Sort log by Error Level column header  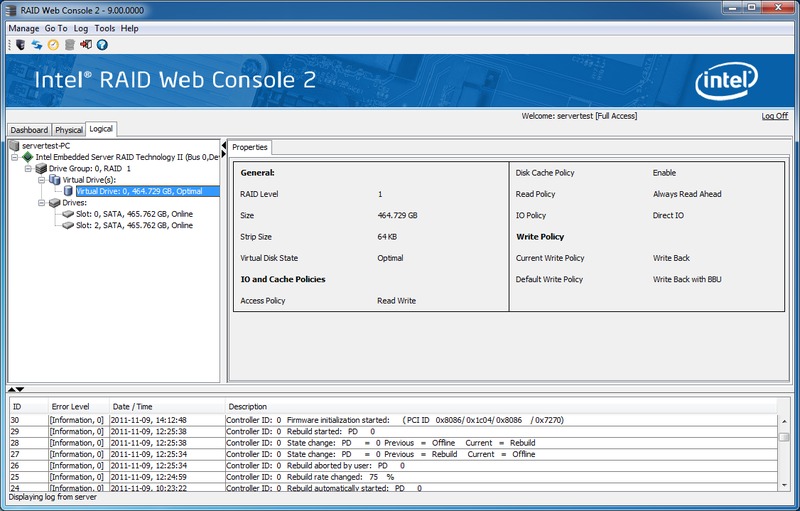pyautogui.click(x=71, y=407)
